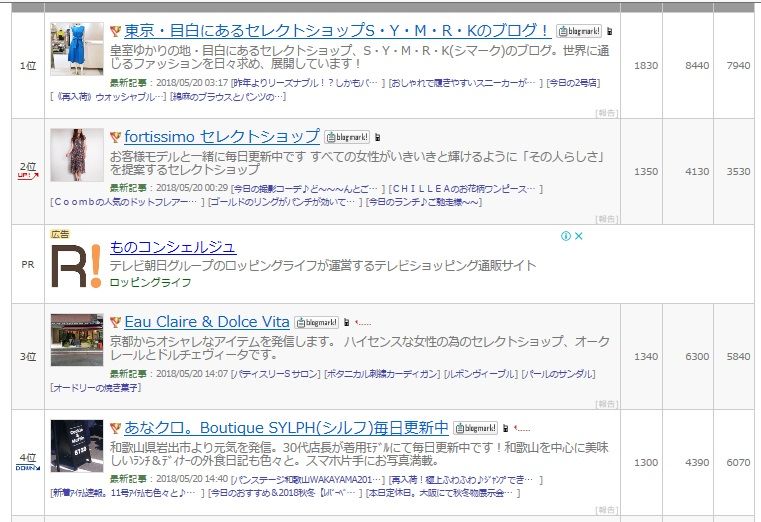761x522 pixels.
Task: Click the green ロッピングライフ advertiser link
Action: [150, 282]
